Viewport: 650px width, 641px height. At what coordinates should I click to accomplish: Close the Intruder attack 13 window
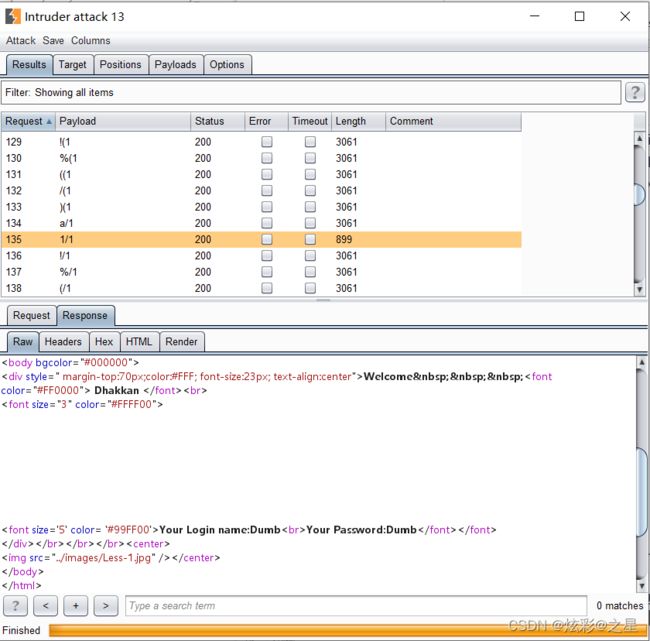(x=625, y=17)
